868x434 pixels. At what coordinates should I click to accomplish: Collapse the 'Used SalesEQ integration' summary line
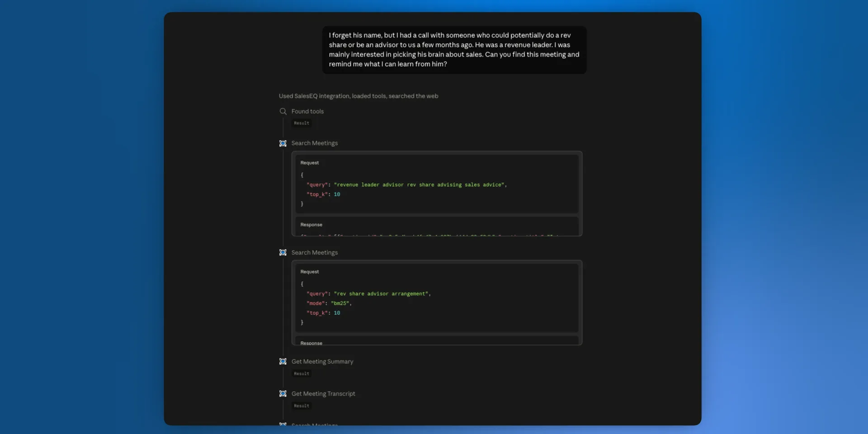click(x=359, y=96)
